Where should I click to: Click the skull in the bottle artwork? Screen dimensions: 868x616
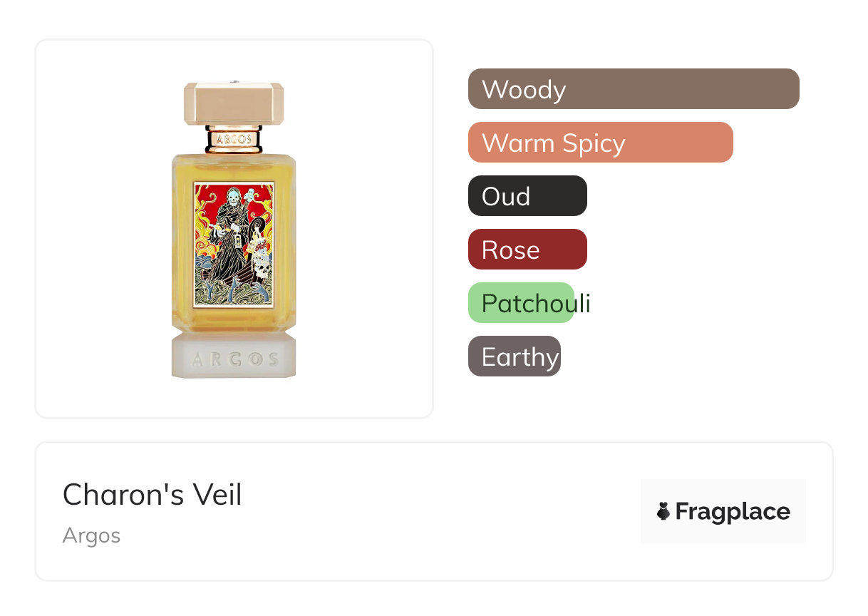259,269
